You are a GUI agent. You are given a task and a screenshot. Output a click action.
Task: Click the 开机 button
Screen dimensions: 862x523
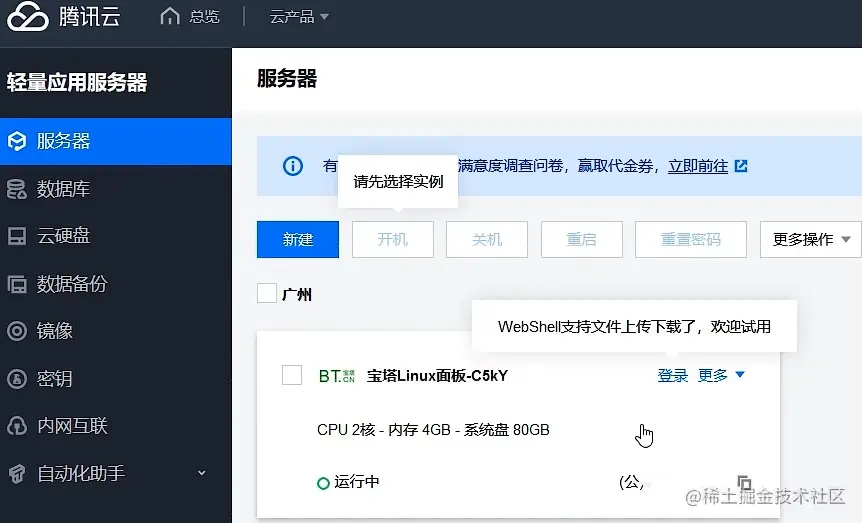point(393,239)
